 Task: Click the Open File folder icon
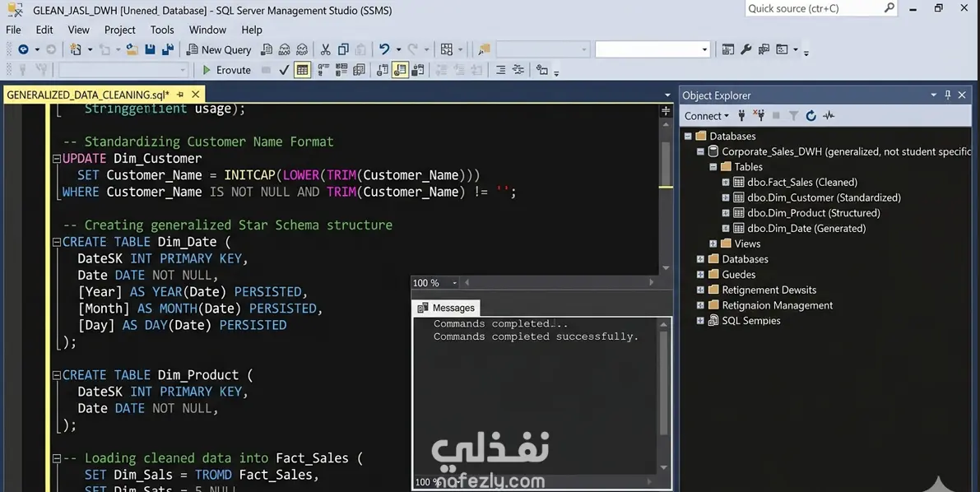(132, 49)
